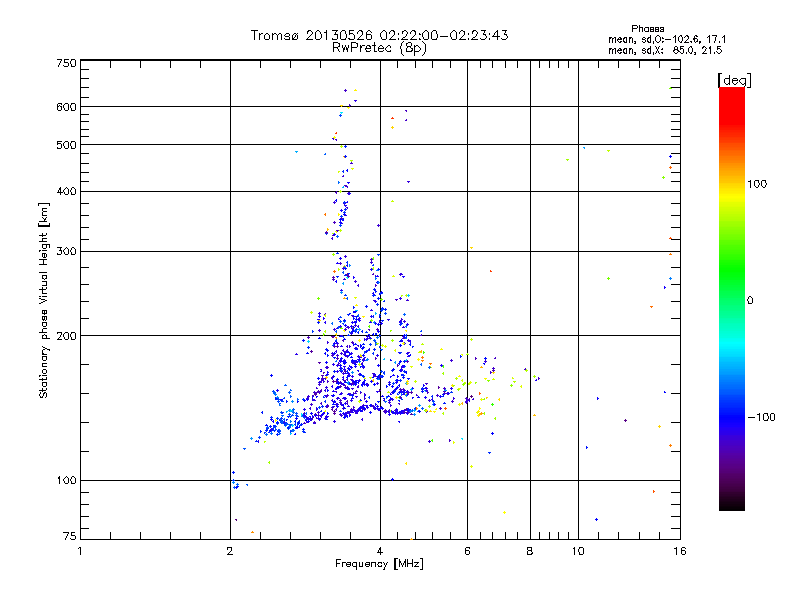The height and width of the screenshot is (600, 800).
Task: Click the plot title 'Tromsø 20130526 02:22:00-02:23:43'
Action: click(x=379, y=35)
